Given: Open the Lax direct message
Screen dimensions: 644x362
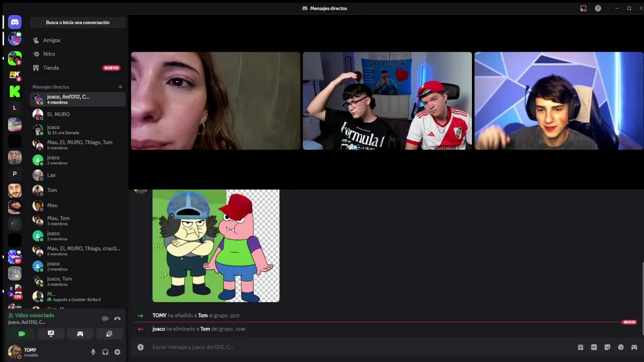Looking at the screenshot, I should pos(77,175).
